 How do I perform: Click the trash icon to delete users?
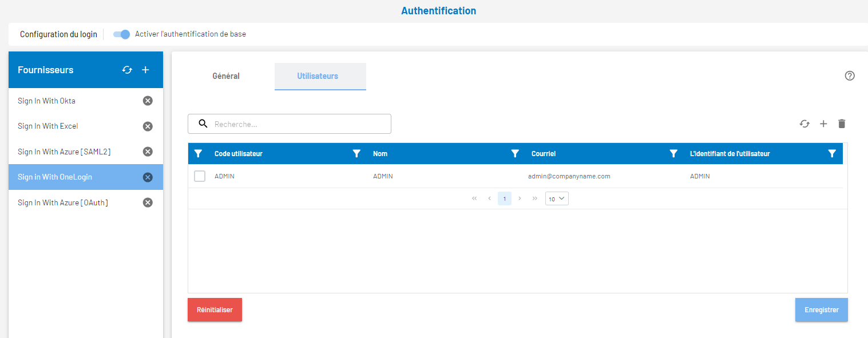coord(842,124)
